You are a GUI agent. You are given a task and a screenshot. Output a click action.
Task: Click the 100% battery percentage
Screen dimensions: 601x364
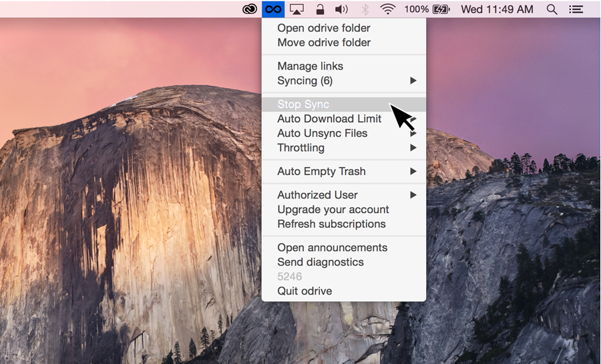pos(416,9)
